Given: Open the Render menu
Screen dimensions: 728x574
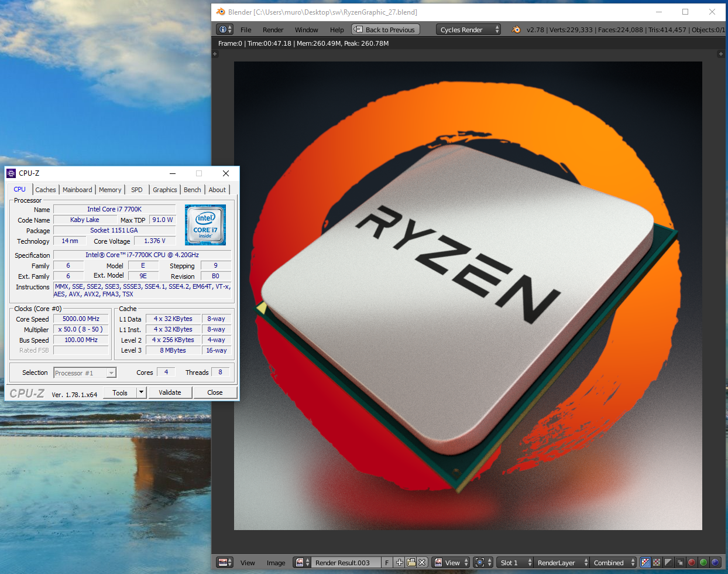Looking at the screenshot, I should (273, 30).
